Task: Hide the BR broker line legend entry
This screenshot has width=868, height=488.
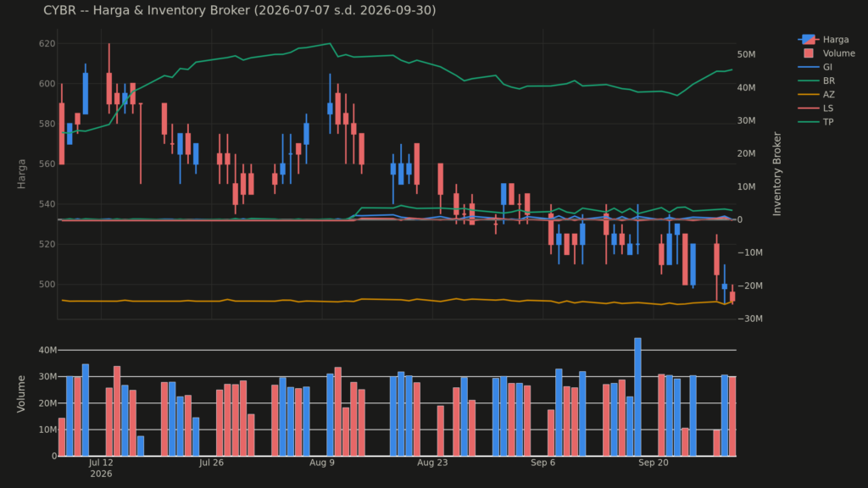Action: pos(816,80)
